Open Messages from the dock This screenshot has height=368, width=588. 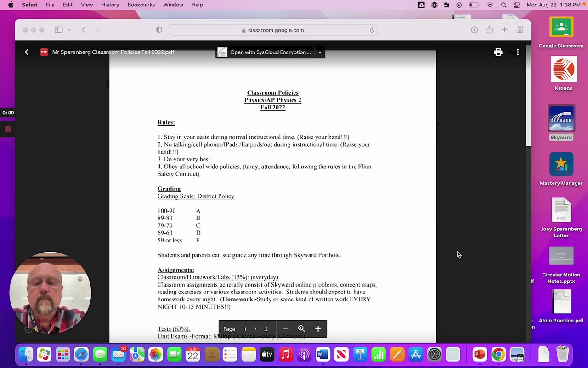(100, 355)
